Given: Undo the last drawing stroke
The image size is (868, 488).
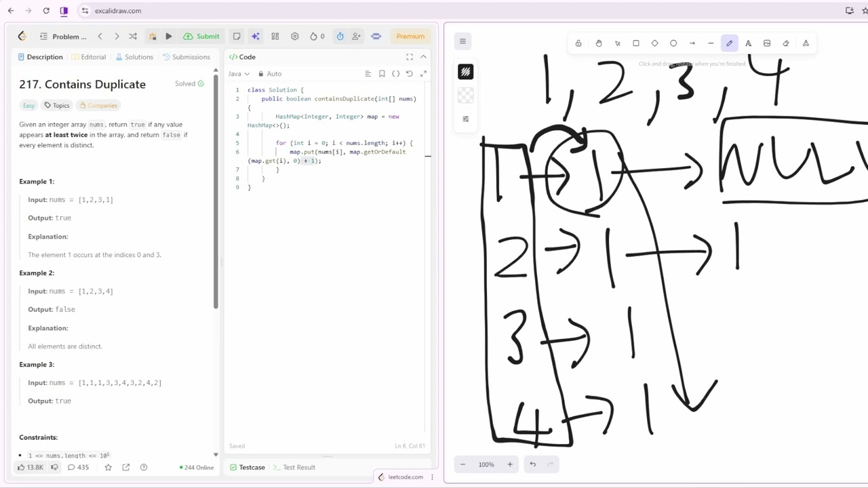Looking at the screenshot, I should pos(533,464).
